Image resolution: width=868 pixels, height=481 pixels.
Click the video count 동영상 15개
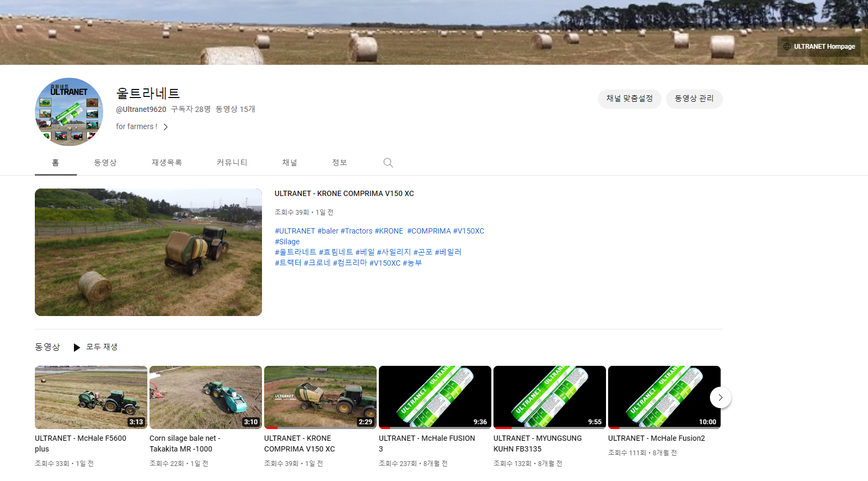tap(235, 109)
